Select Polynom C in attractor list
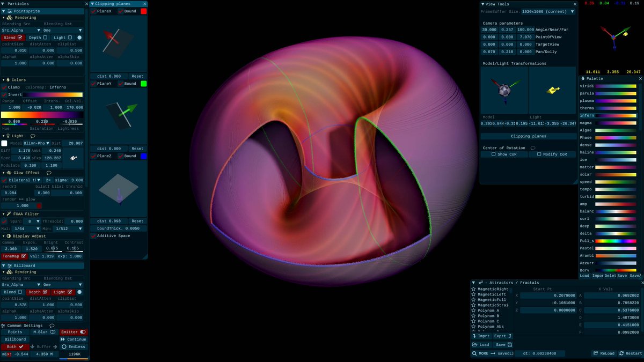This screenshot has height=362, width=644. point(488,321)
